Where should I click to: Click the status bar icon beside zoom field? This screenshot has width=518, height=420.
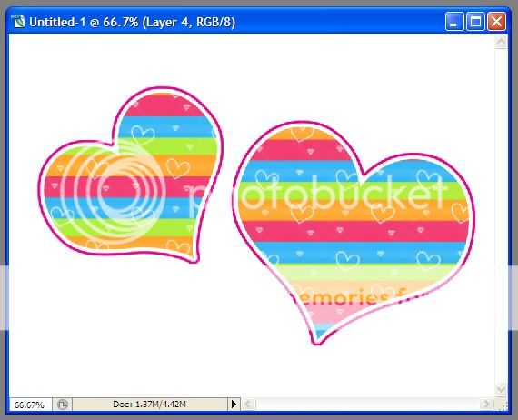tap(63, 405)
